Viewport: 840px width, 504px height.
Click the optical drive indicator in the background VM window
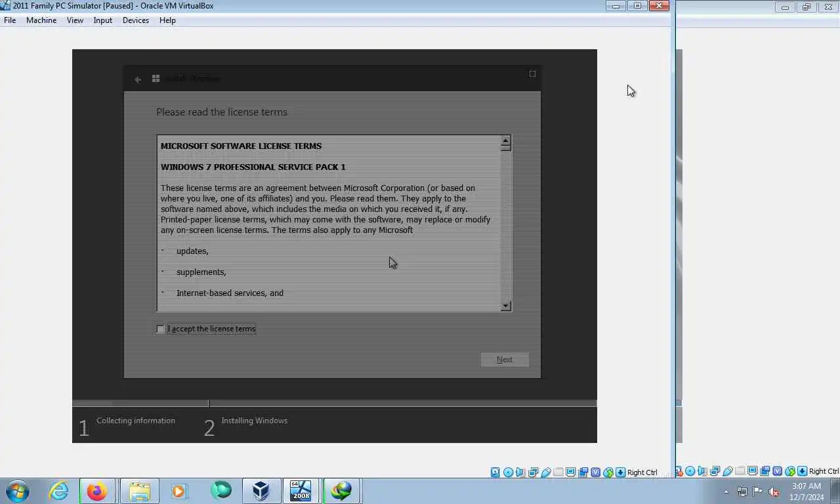tap(690, 471)
